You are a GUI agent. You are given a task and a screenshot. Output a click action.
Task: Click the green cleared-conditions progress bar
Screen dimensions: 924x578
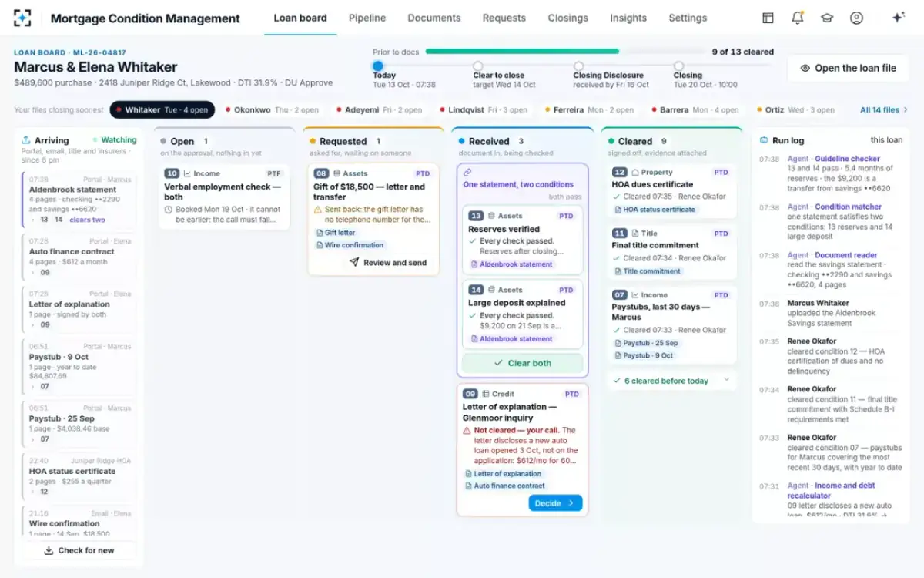coord(522,52)
